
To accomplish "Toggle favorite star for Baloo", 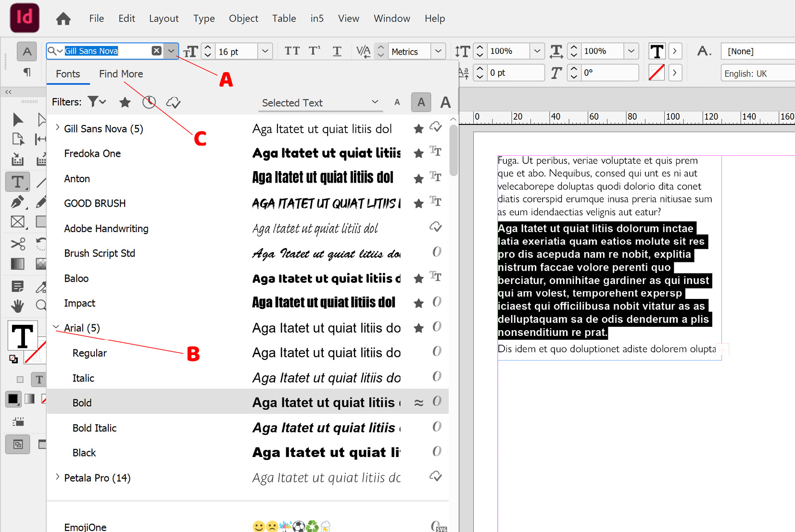I will 418,278.
